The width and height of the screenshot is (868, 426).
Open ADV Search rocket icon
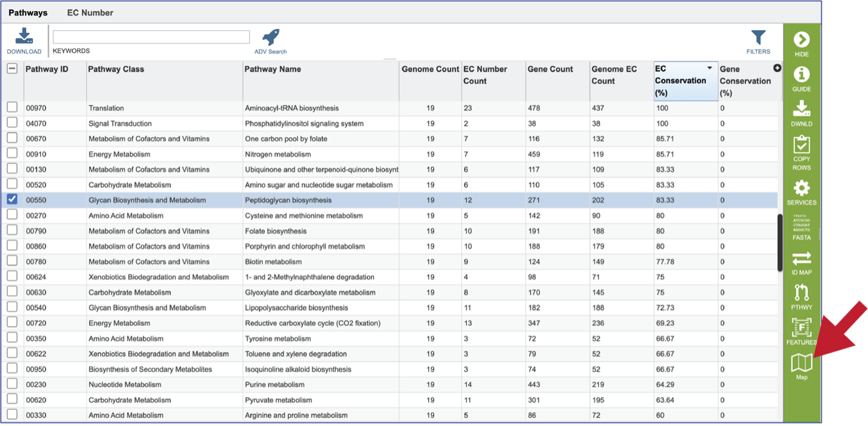point(271,37)
